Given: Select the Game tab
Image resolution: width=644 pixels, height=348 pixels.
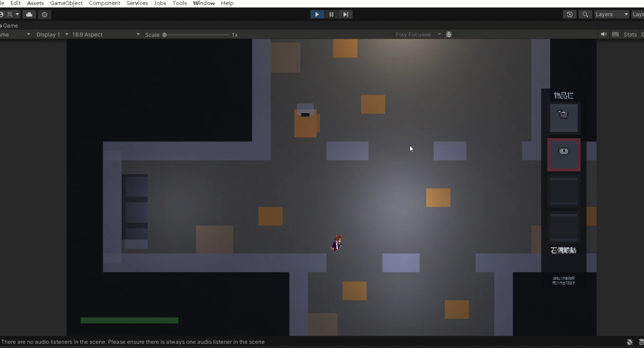Looking at the screenshot, I should (10, 26).
